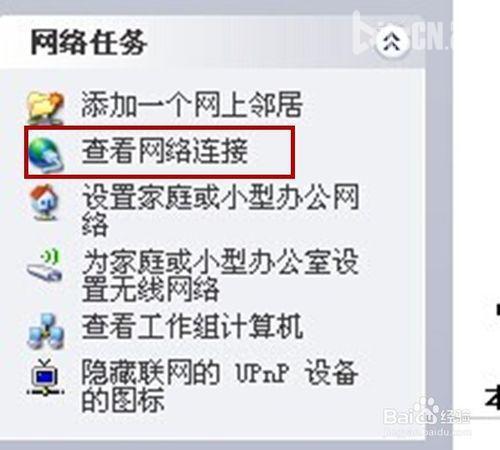The height and width of the screenshot is (450, 500).
Task: Click the wrapped 置无线网络 second line text
Action: pyautogui.click(x=151, y=289)
